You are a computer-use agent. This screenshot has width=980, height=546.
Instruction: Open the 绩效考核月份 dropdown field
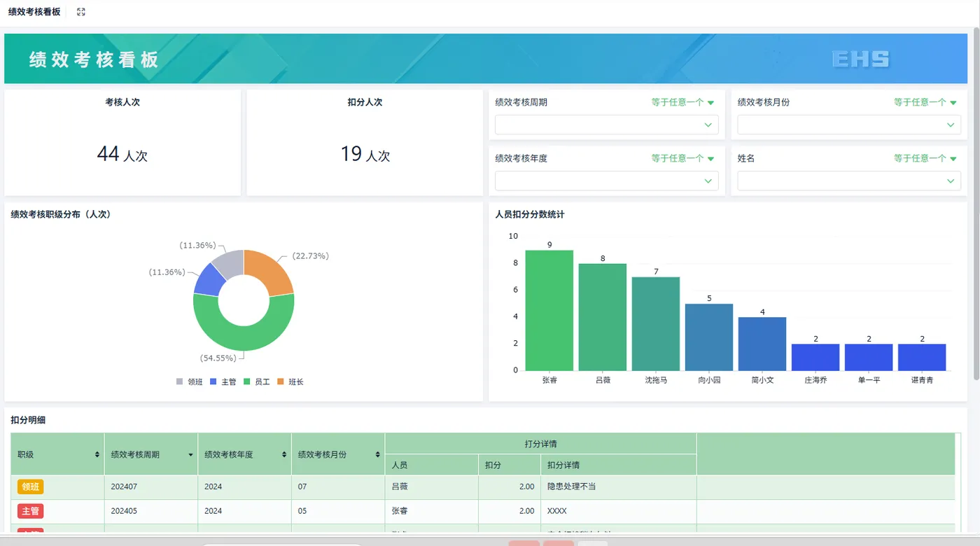pos(849,125)
